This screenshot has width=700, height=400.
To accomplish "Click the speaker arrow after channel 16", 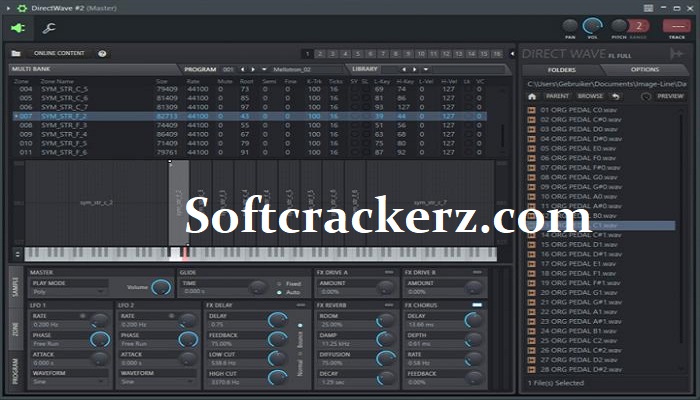I will coord(512,54).
